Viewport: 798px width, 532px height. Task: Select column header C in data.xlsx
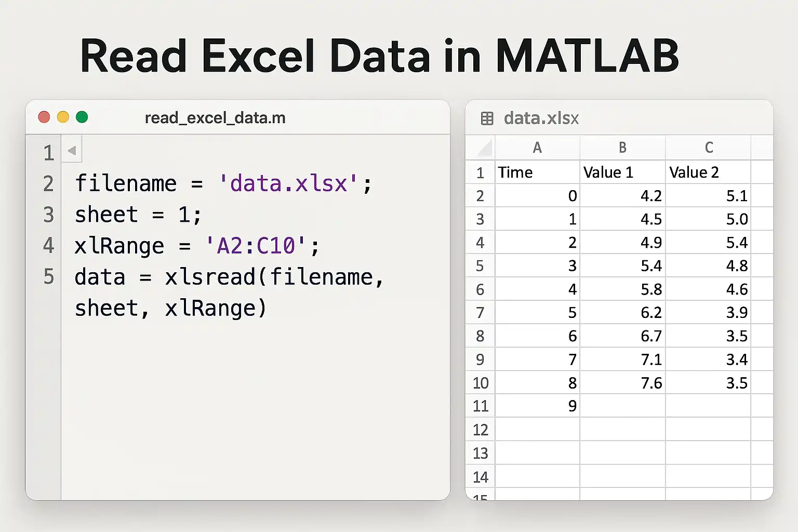point(709,148)
